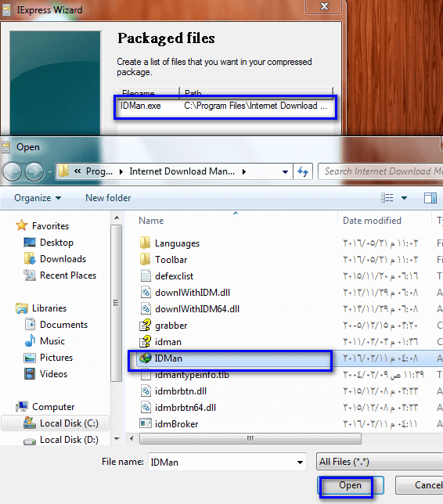
Task: Click horizontal scrollbar left arrow
Action: [x=131, y=438]
